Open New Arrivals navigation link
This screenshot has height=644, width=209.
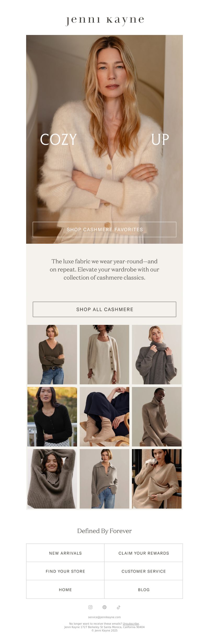[x=65, y=553]
